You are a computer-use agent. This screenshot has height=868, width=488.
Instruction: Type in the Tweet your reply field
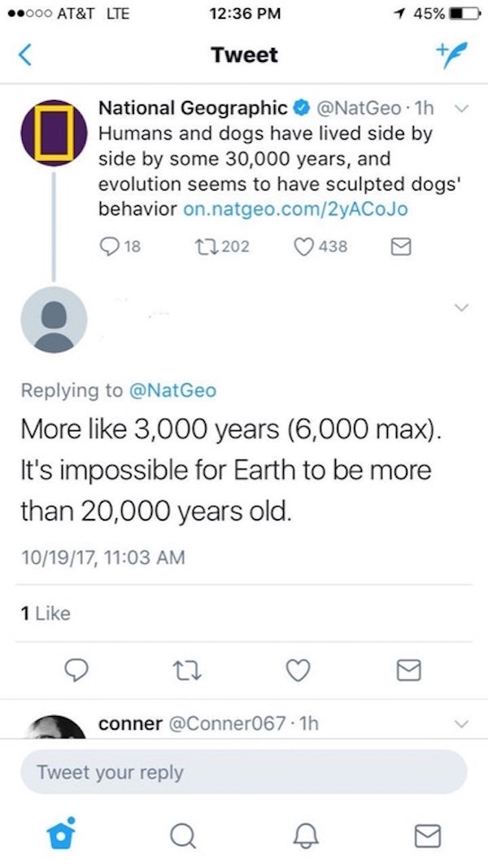pyautogui.click(x=244, y=772)
